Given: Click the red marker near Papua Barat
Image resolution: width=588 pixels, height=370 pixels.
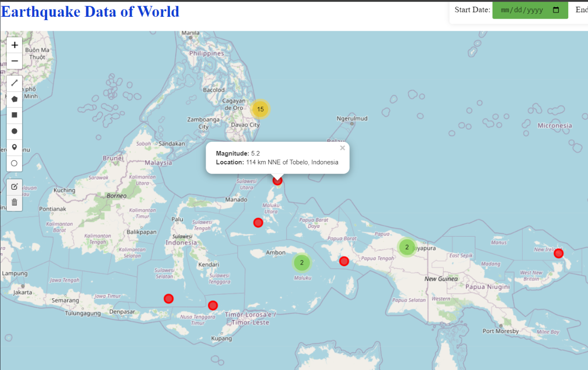Looking at the screenshot, I should point(344,261).
